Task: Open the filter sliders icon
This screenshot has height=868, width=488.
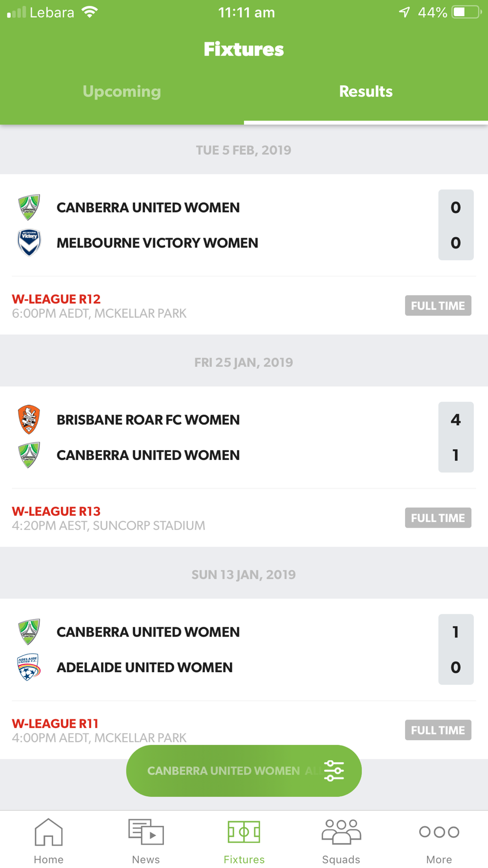Action: coord(334,770)
